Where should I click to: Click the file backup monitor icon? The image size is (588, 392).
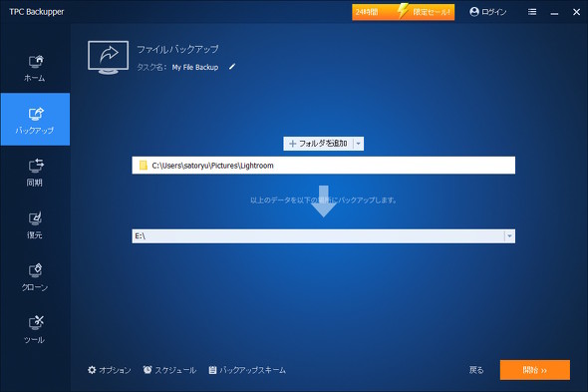[108, 57]
